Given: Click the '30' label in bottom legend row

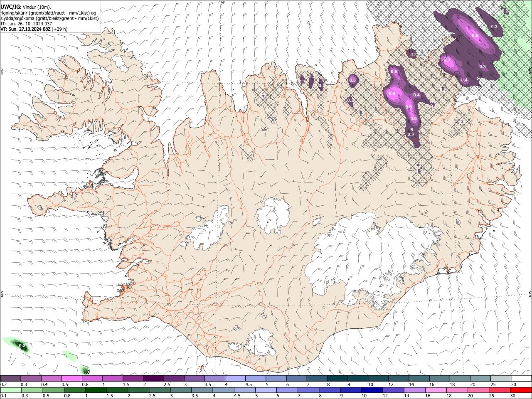Looking at the screenshot, I should pos(514,396).
